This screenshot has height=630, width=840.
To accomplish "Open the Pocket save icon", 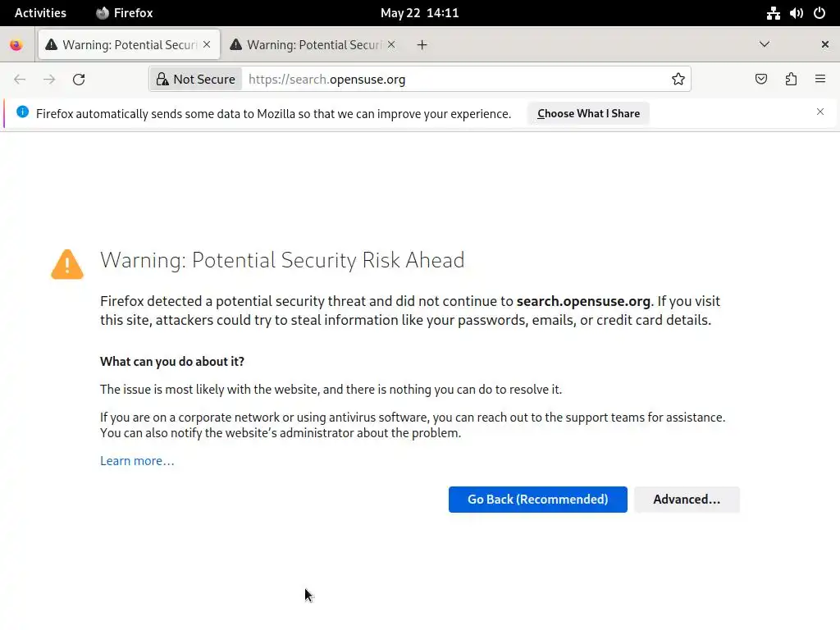I will pyautogui.click(x=761, y=80).
